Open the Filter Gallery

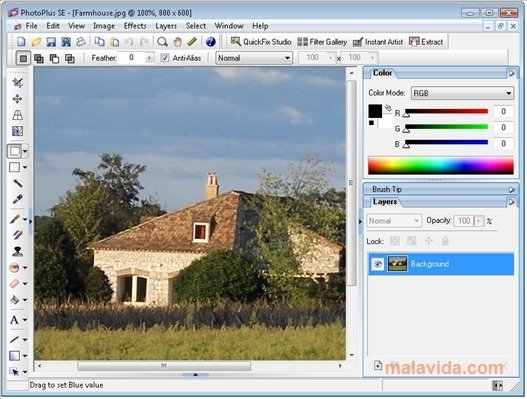322,42
